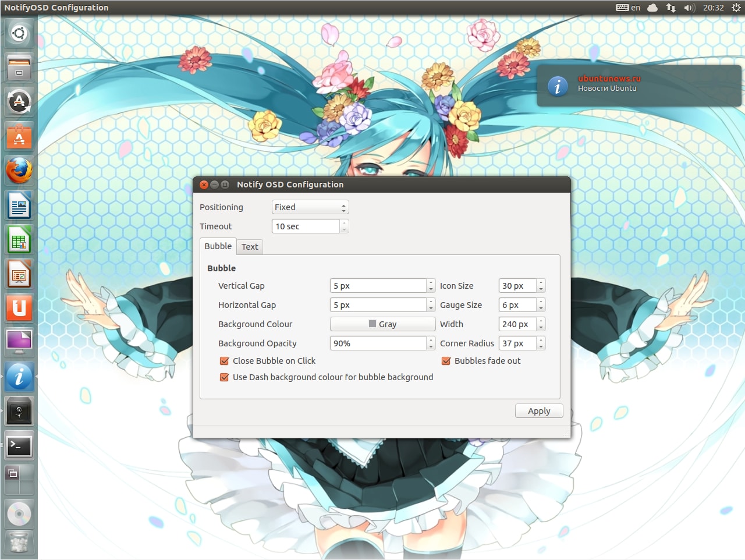The height and width of the screenshot is (560, 745).
Task: Click the Positioning label
Action: pos(221,207)
